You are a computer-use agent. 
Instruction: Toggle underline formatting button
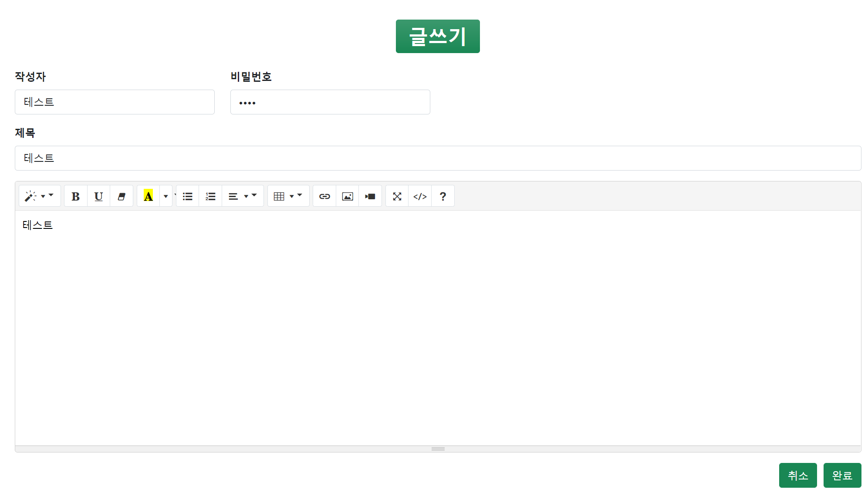(x=98, y=196)
